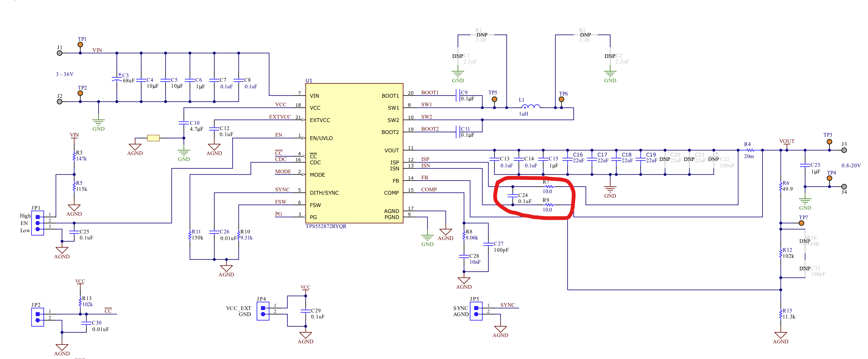This screenshot has height=359, width=868.
Task: Select the VOUT net label
Action: click(x=787, y=141)
